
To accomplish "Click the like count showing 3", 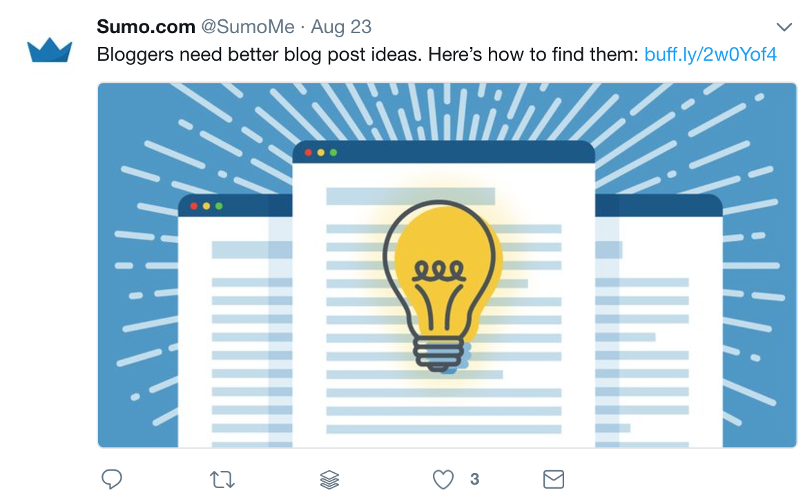I will [474, 480].
